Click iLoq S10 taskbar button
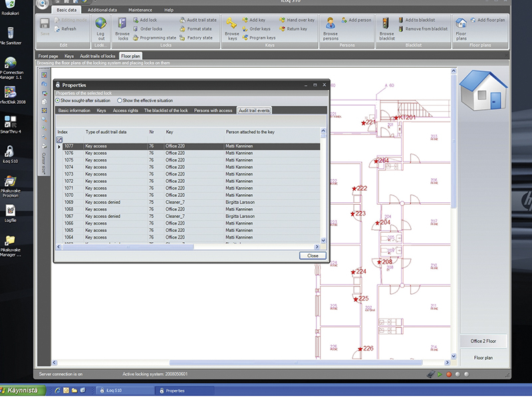This screenshot has height=399, width=532. pyautogui.click(x=124, y=390)
